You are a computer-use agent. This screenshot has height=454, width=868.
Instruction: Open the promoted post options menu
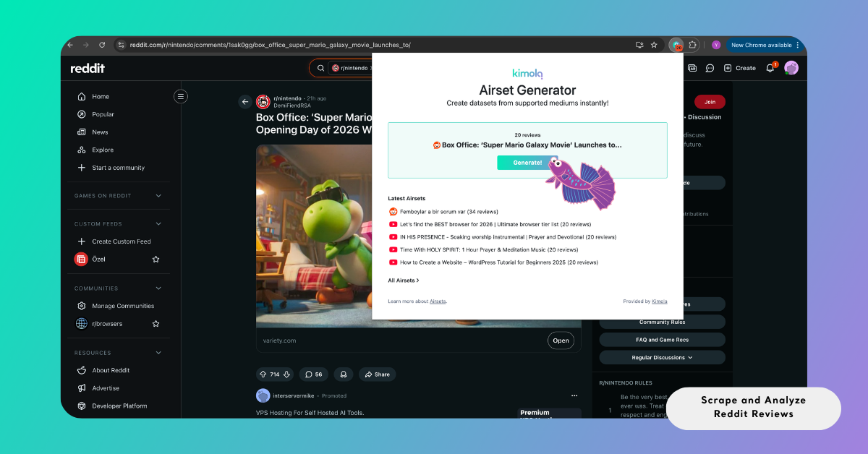coord(574,395)
